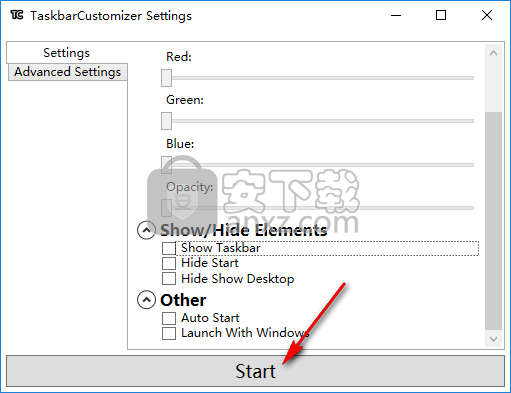Click the TaskbarCustomizer app icon in title bar

(x=17, y=15)
